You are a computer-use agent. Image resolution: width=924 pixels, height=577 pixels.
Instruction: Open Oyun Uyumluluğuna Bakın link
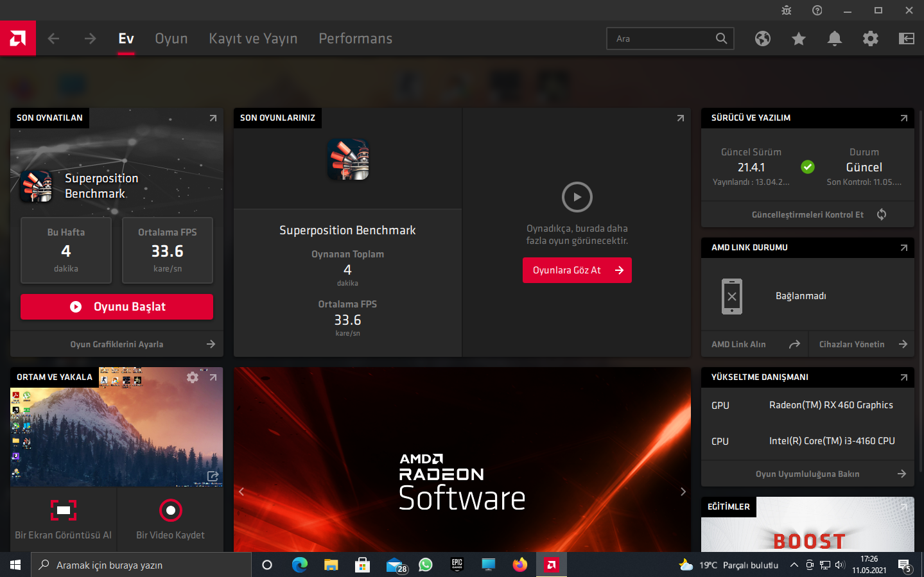pyautogui.click(x=808, y=474)
